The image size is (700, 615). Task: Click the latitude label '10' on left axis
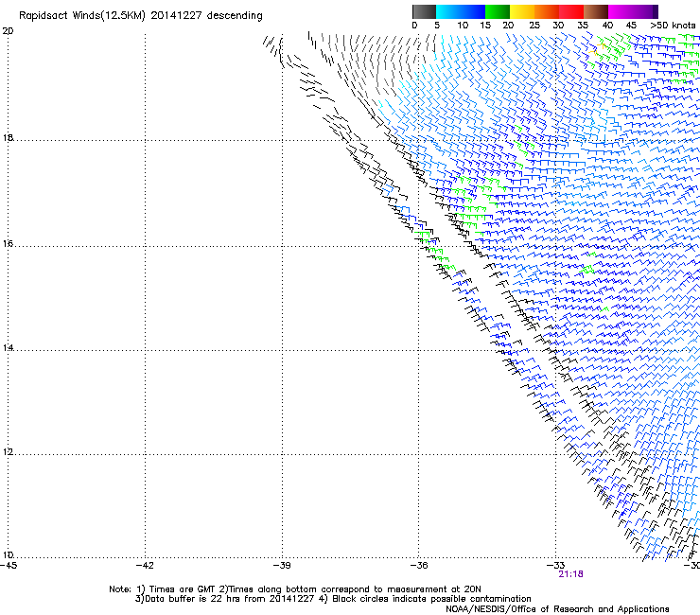click(x=8, y=555)
